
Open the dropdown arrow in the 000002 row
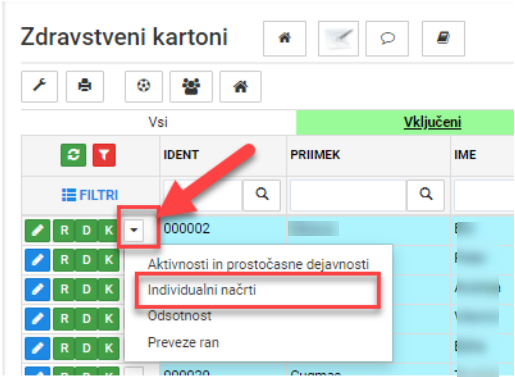(134, 230)
